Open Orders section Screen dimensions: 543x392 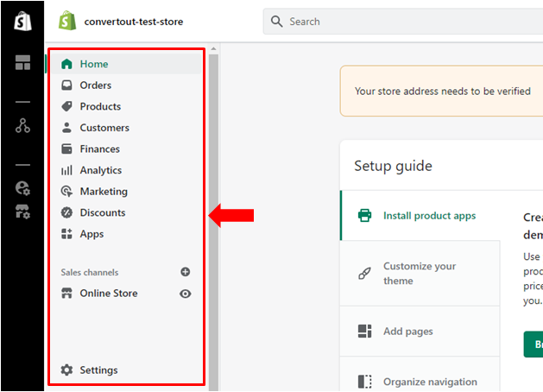click(x=126, y=85)
